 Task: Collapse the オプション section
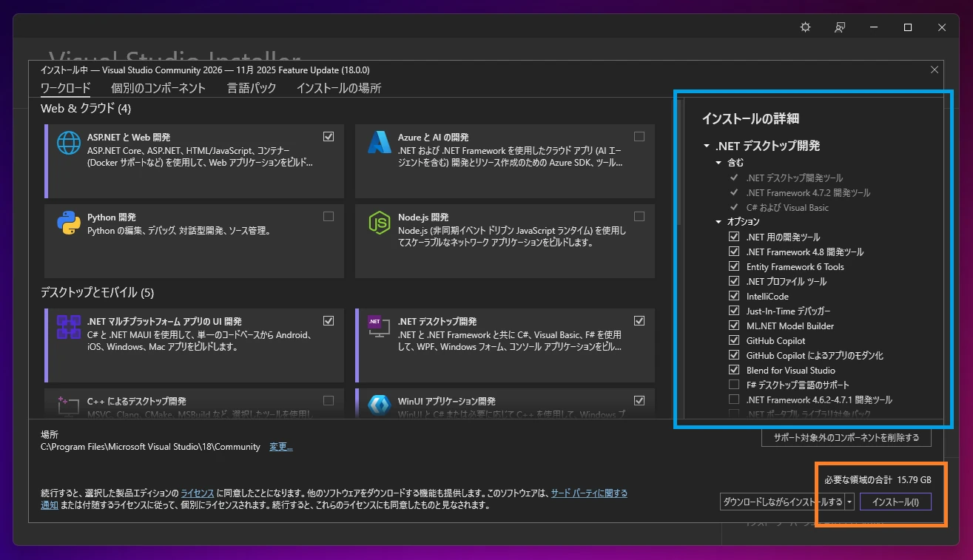tap(717, 221)
